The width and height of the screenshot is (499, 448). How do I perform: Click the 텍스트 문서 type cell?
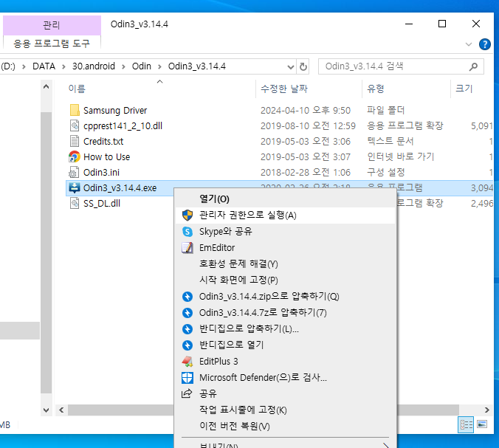pos(390,141)
